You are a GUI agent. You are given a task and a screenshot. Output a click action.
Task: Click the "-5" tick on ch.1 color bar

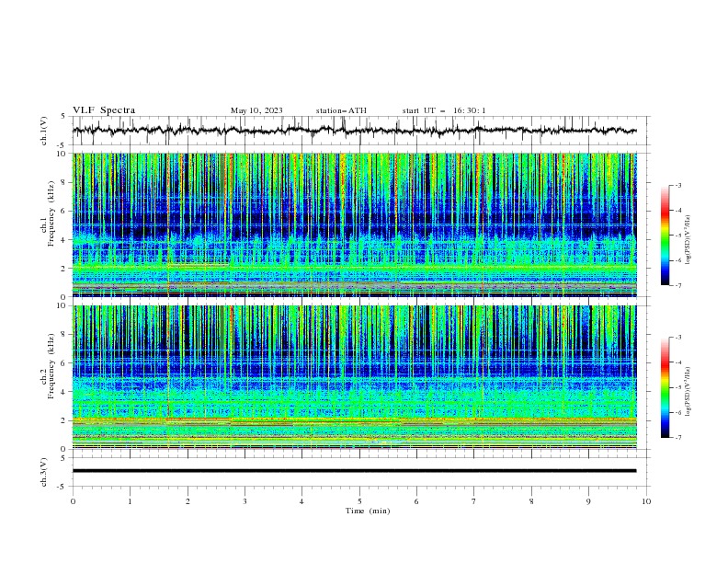(x=678, y=236)
